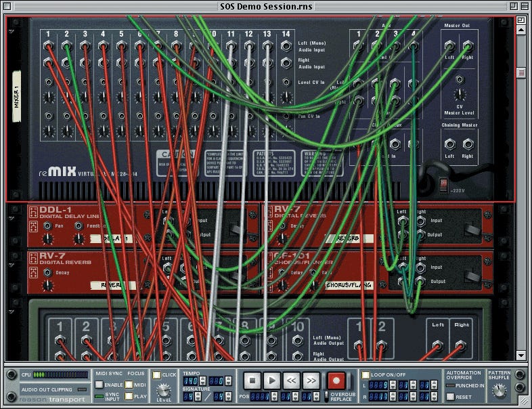Toggle Focus PLAY button

click(129, 396)
